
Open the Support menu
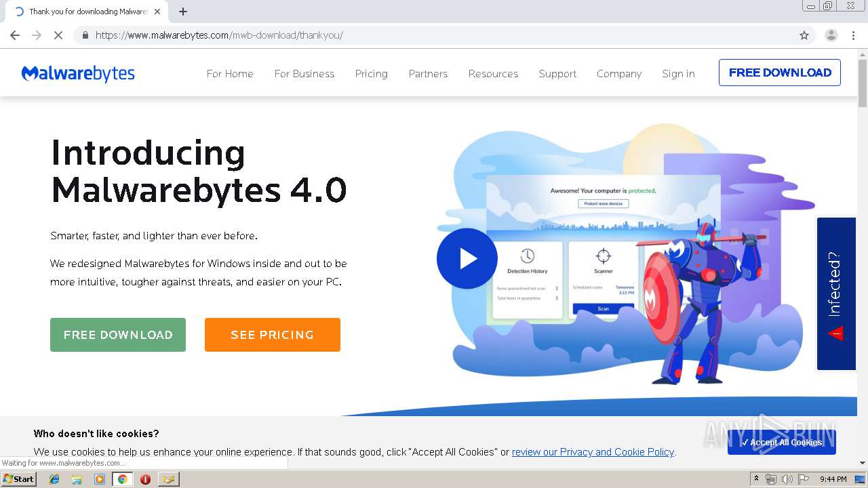[x=557, y=73]
